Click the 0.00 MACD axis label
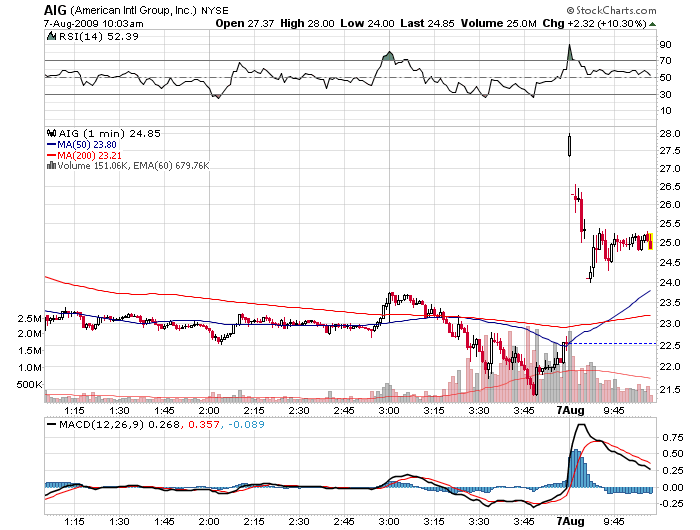The height and width of the screenshot is (530, 700). point(673,487)
